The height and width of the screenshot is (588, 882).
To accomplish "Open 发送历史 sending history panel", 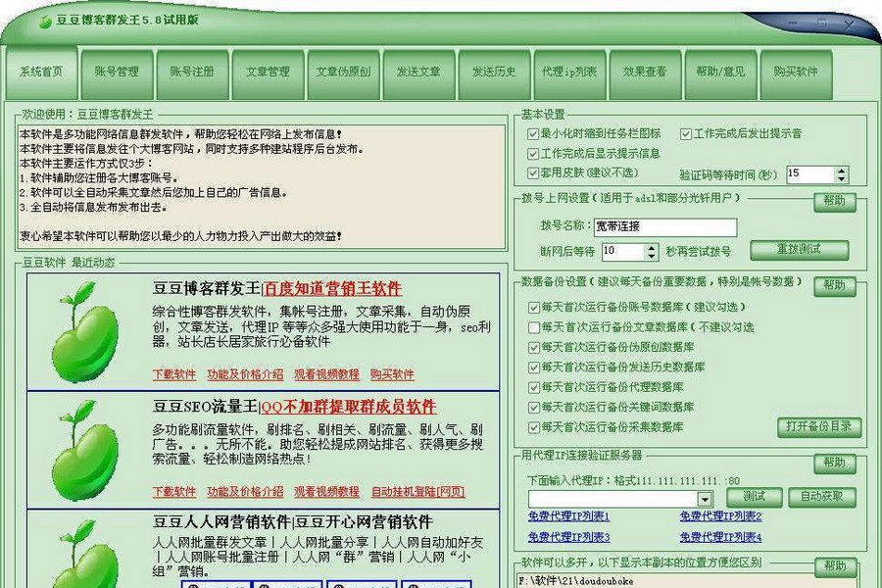I will click(494, 72).
